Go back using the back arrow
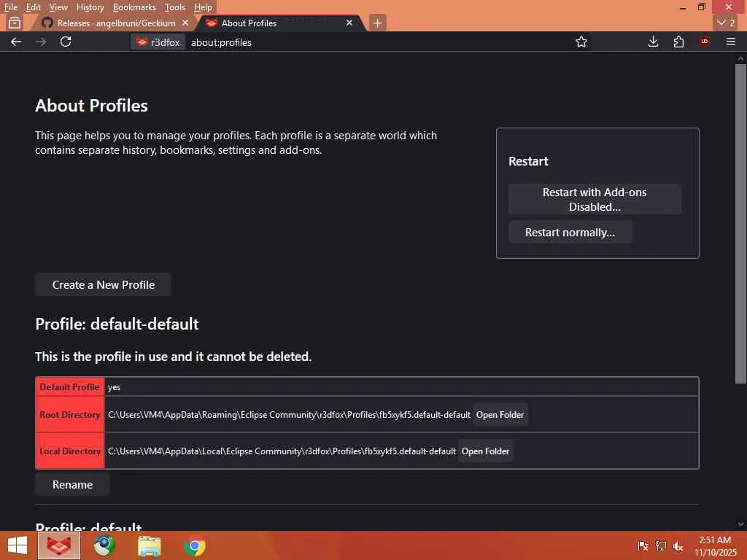Image resolution: width=747 pixels, height=560 pixels. click(x=16, y=42)
